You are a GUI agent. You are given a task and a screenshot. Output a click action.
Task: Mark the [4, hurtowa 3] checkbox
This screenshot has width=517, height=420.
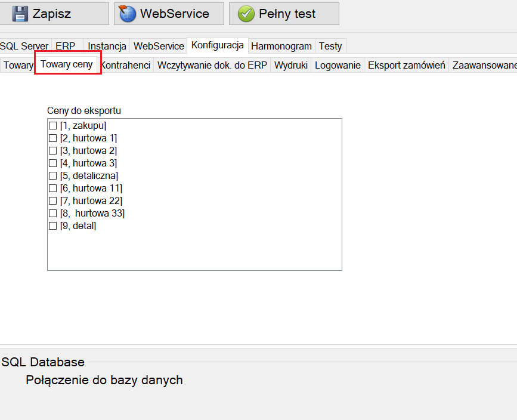53,163
